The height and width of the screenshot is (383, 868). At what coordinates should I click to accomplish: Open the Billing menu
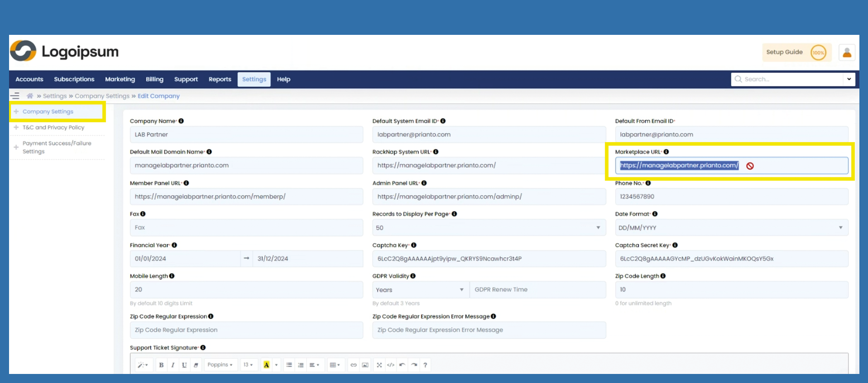(154, 79)
